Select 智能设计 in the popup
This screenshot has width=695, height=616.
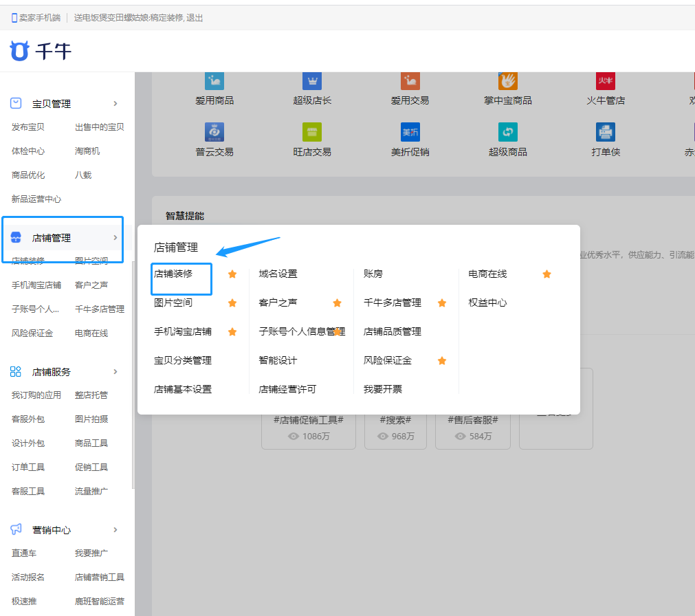278,360
